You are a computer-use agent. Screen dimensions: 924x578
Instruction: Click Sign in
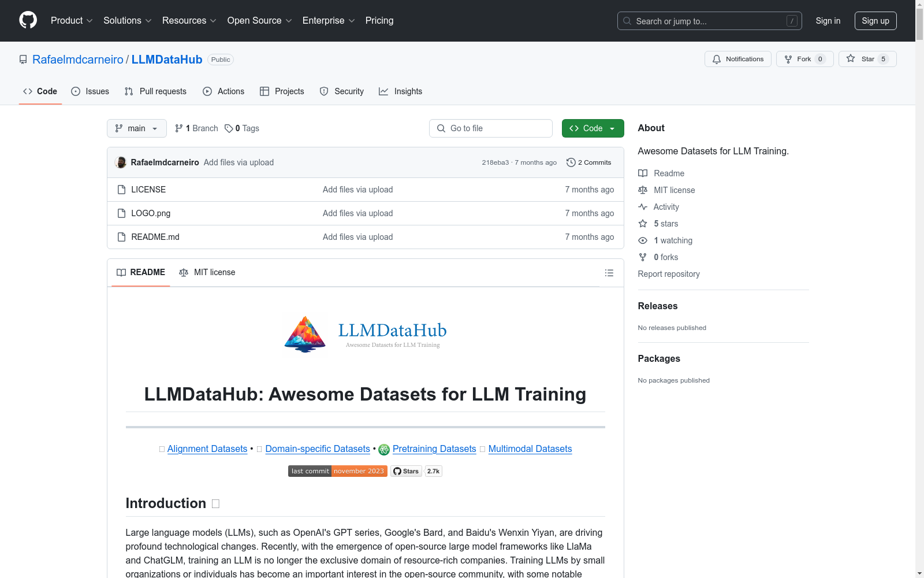tap(828, 21)
